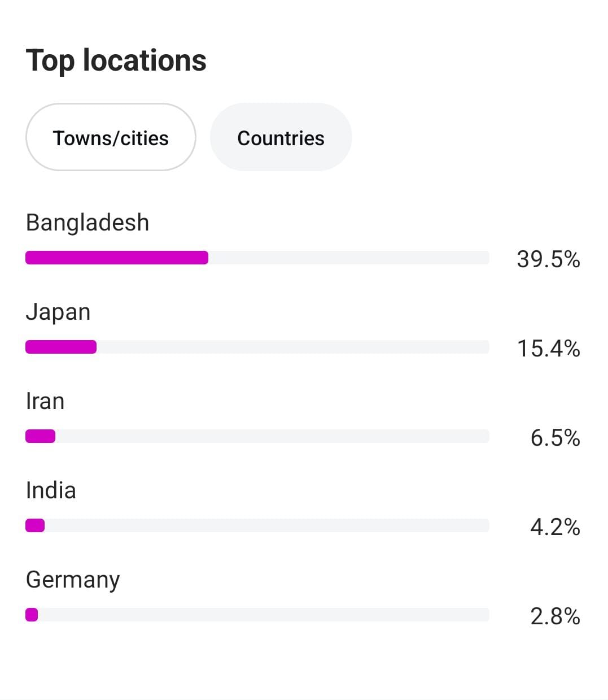This screenshot has height=700, width=608.
Task: Select the Germany country label
Action: coord(73,580)
